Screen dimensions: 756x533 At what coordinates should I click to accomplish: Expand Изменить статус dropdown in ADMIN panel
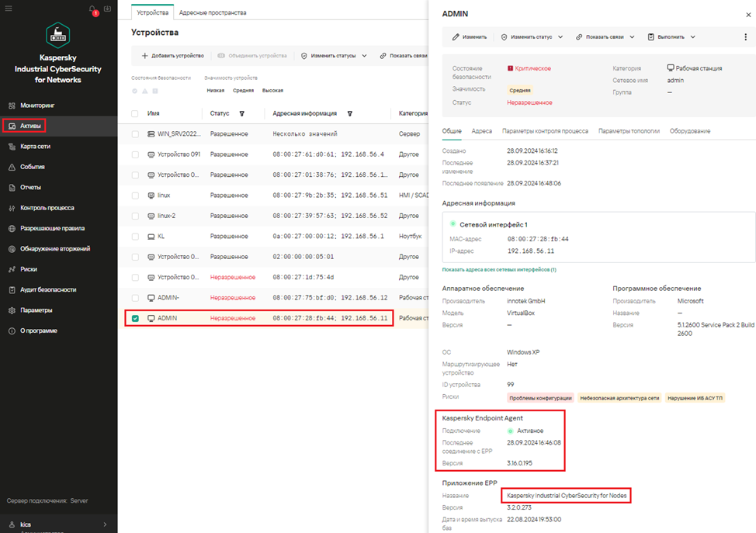click(x=560, y=37)
